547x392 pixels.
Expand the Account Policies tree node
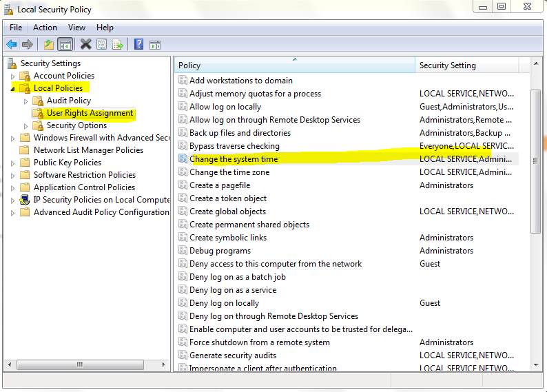13,76
